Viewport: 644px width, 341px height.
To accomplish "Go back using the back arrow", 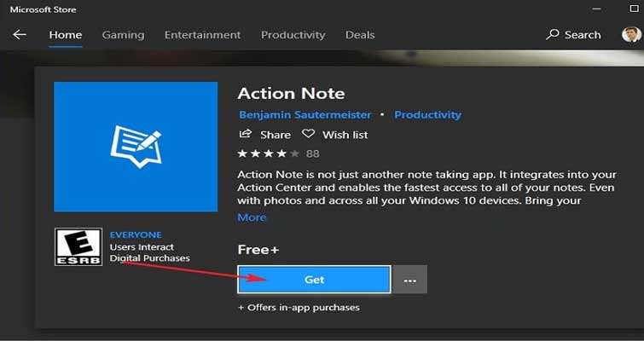I will [x=20, y=35].
